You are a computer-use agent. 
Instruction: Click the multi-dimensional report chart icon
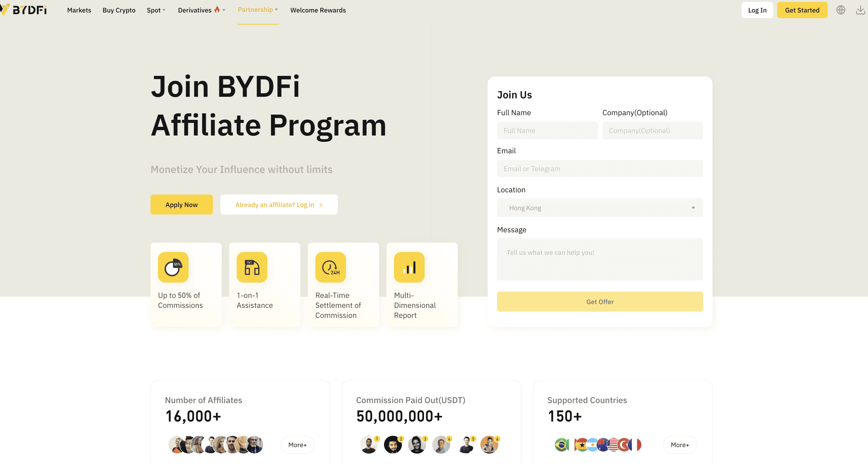409,267
